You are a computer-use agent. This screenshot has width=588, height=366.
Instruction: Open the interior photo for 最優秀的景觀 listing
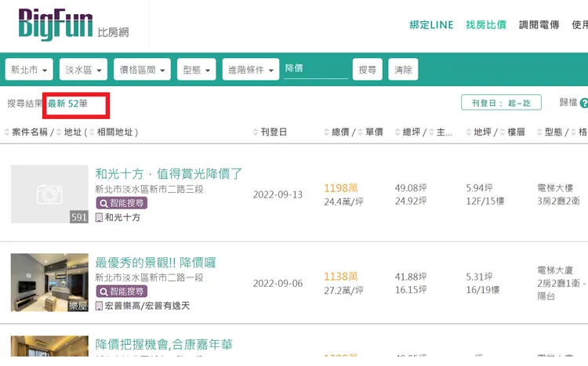click(49, 282)
